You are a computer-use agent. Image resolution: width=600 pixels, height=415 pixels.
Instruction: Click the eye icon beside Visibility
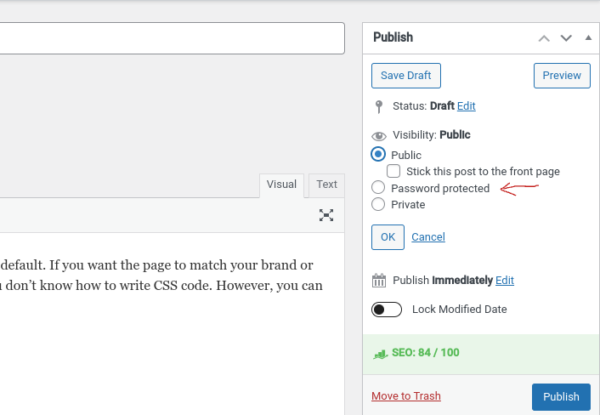coord(378,135)
